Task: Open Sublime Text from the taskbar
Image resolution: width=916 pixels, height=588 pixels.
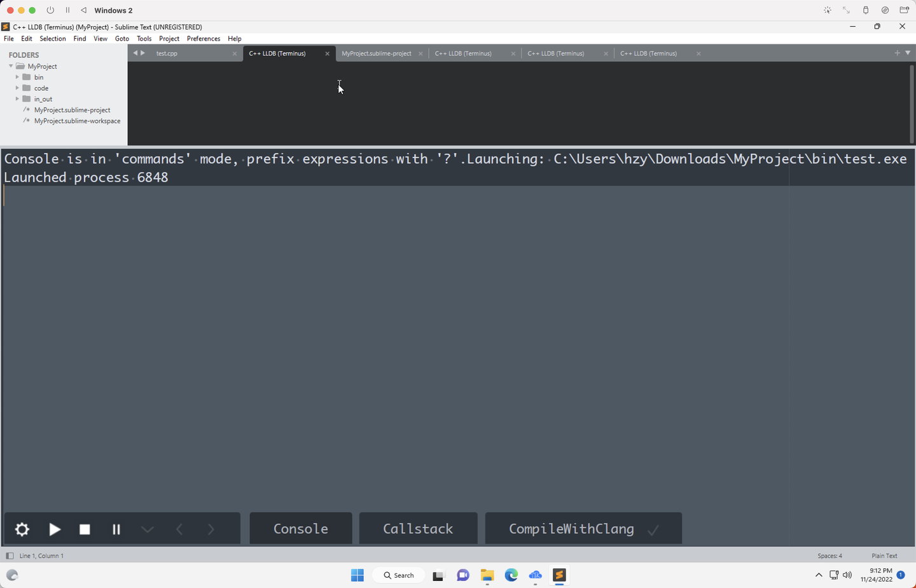Action: point(559,575)
